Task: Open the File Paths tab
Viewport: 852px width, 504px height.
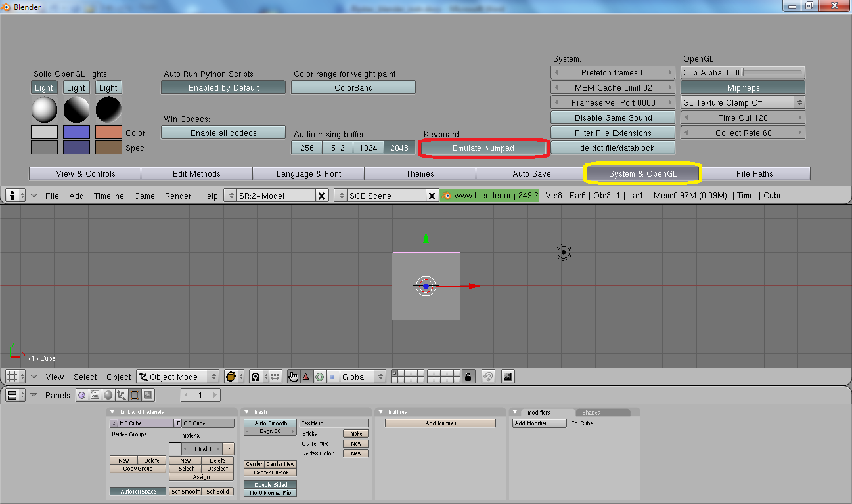Action: pos(754,174)
